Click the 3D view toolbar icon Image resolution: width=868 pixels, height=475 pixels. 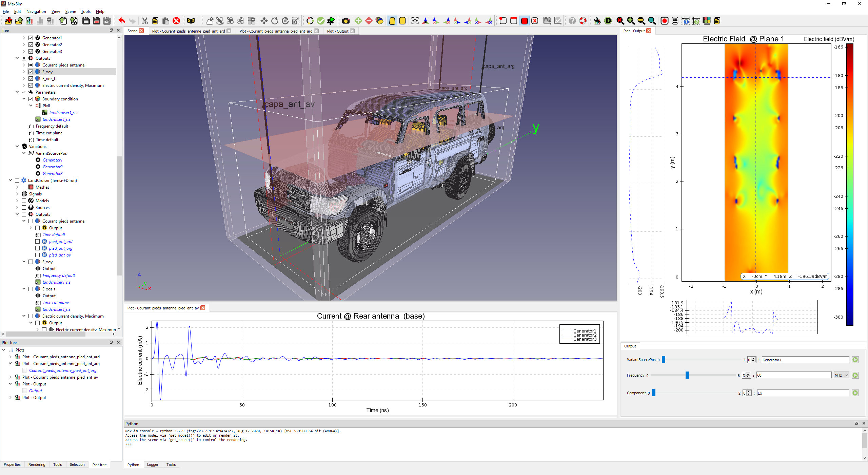point(191,21)
